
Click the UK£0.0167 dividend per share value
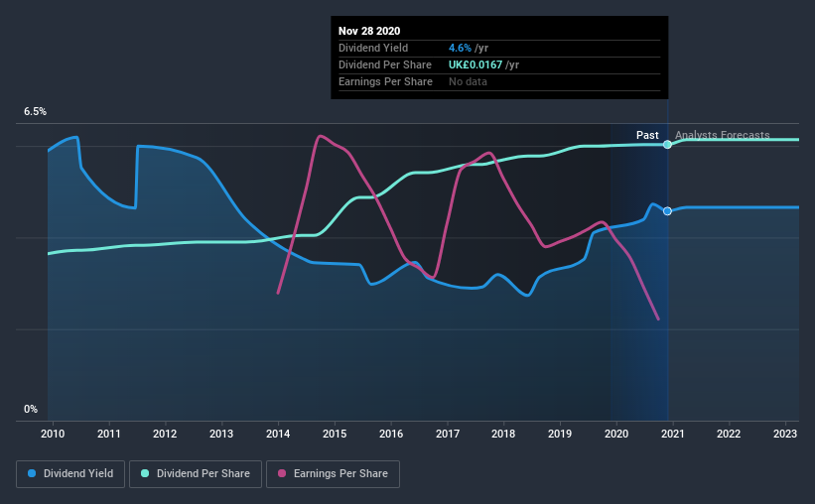pos(475,64)
